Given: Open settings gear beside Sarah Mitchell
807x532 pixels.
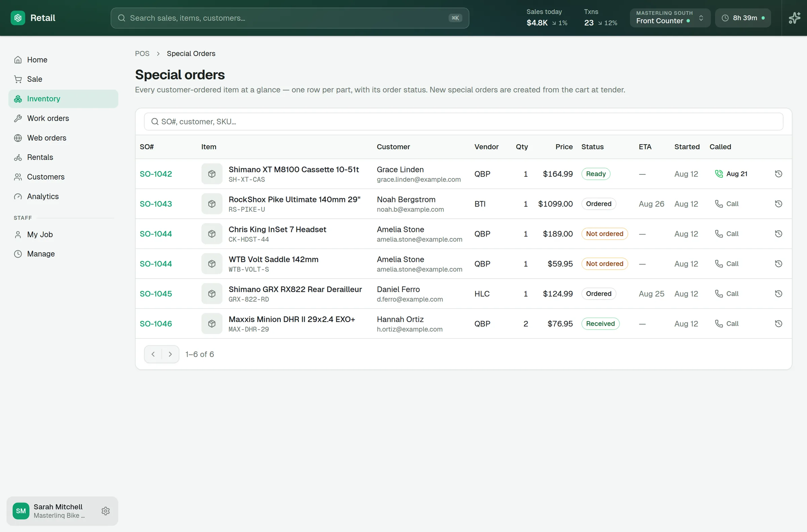Looking at the screenshot, I should [106, 511].
